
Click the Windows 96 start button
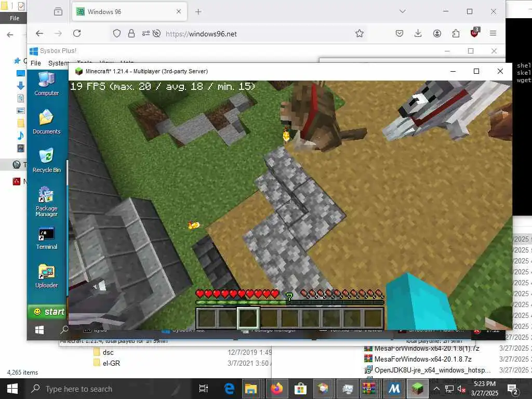(48, 312)
